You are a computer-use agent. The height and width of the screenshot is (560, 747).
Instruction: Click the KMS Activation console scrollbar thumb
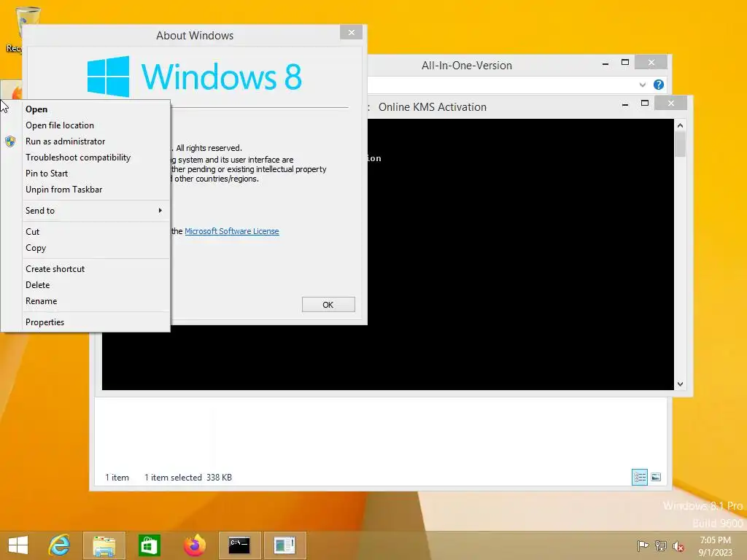pos(680,144)
